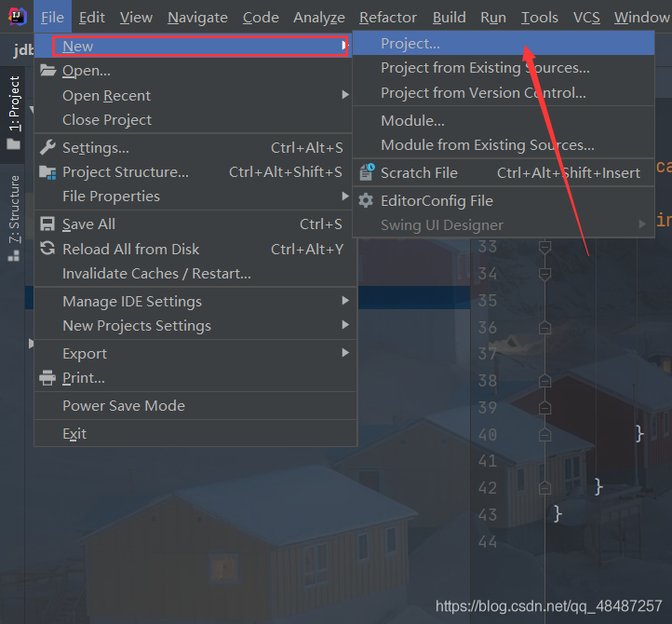Click the closing brace on line 43

[558, 514]
